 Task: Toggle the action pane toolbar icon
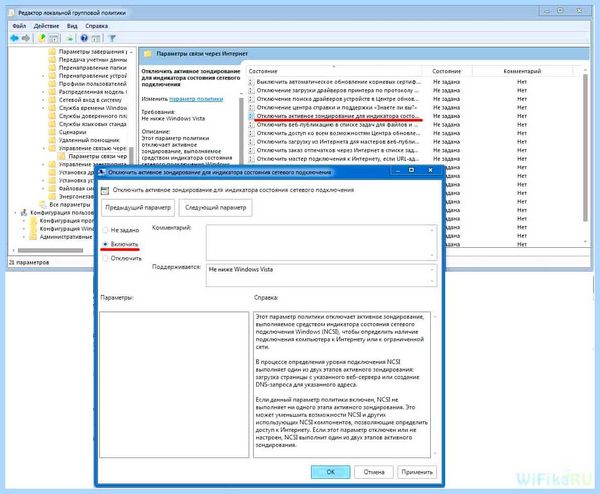pyautogui.click(x=96, y=38)
